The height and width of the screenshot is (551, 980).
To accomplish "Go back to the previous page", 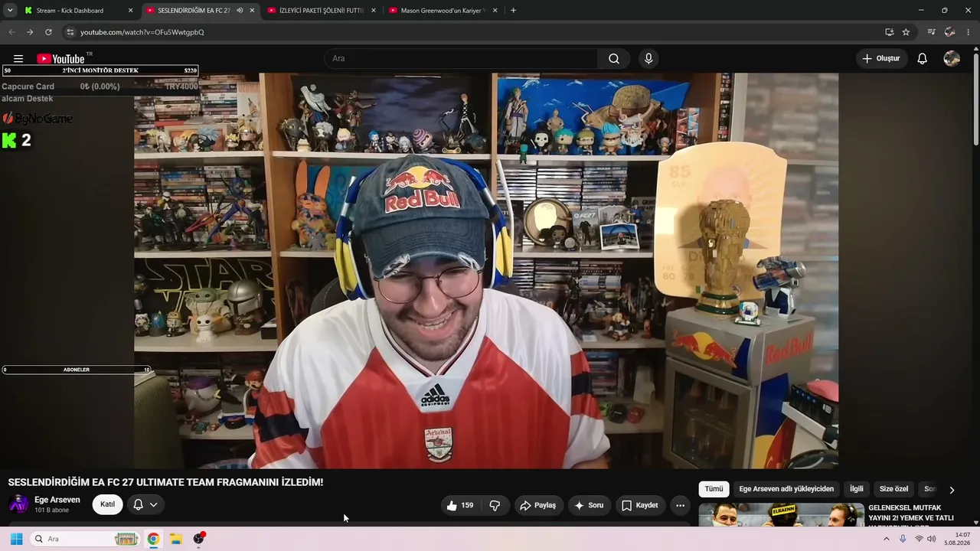I will point(11,32).
